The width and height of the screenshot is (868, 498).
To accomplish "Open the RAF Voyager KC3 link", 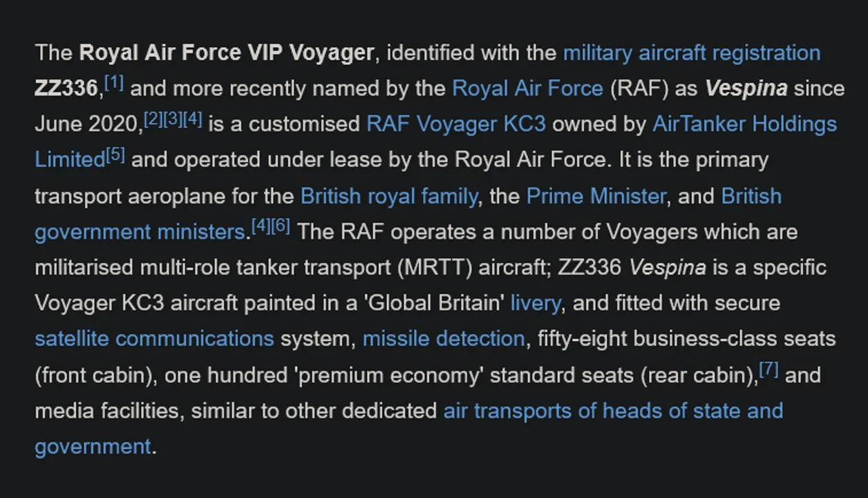I will click(455, 124).
